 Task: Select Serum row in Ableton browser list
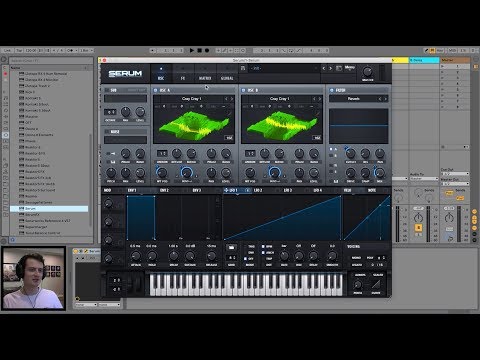49,209
